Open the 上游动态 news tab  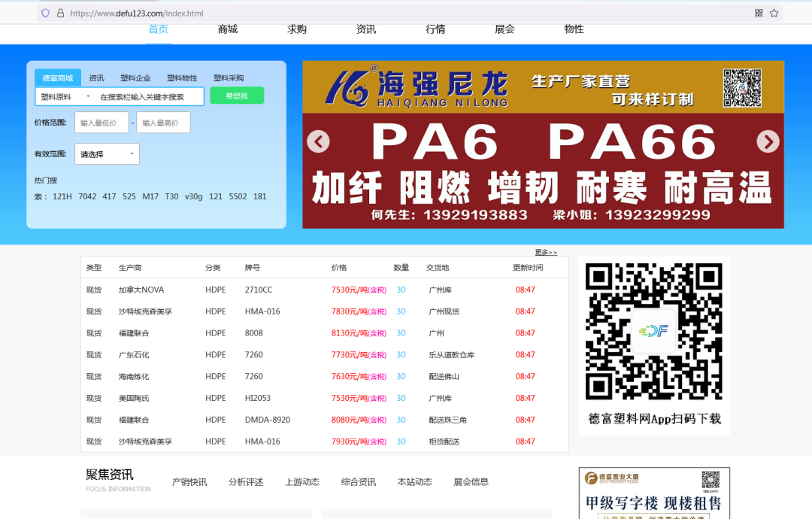(302, 482)
